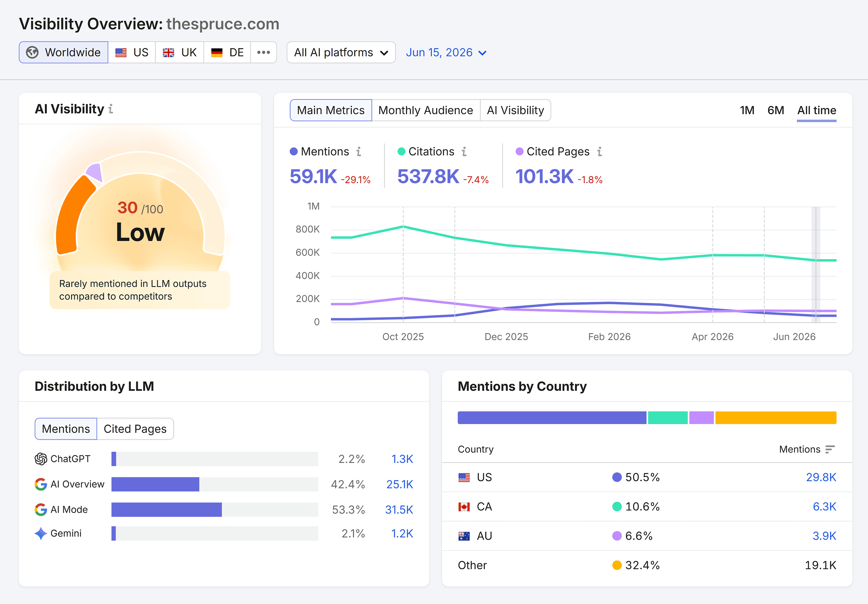The image size is (868, 604).
Task: Open the 25.1K AI Overview mentions link
Action: pyautogui.click(x=400, y=484)
